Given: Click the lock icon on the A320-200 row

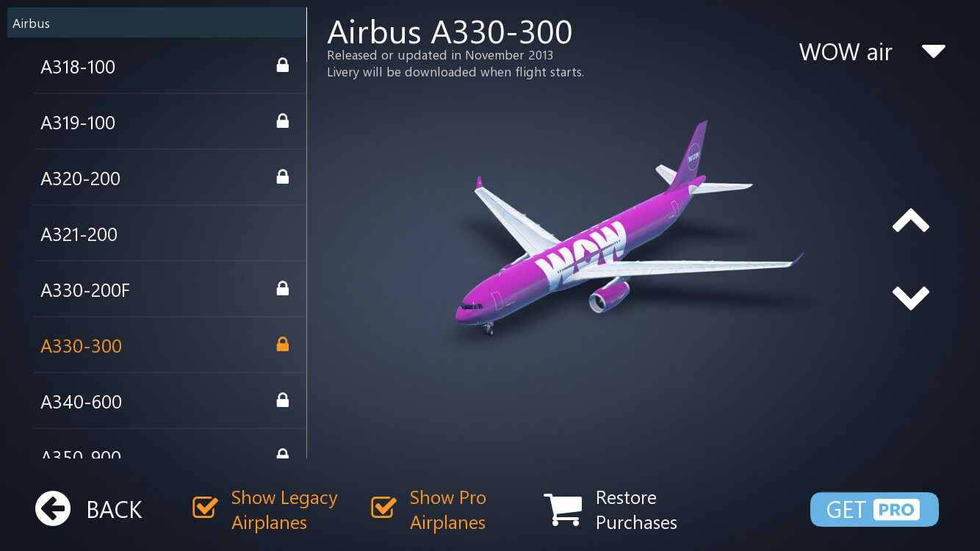Looking at the screenshot, I should click(x=282, y=177).
